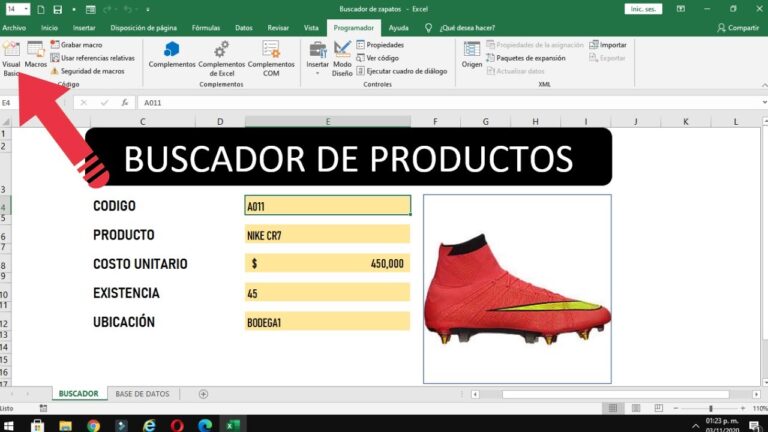768x432 pixels.
Task: Open the Datos tab
Action: 243,28
